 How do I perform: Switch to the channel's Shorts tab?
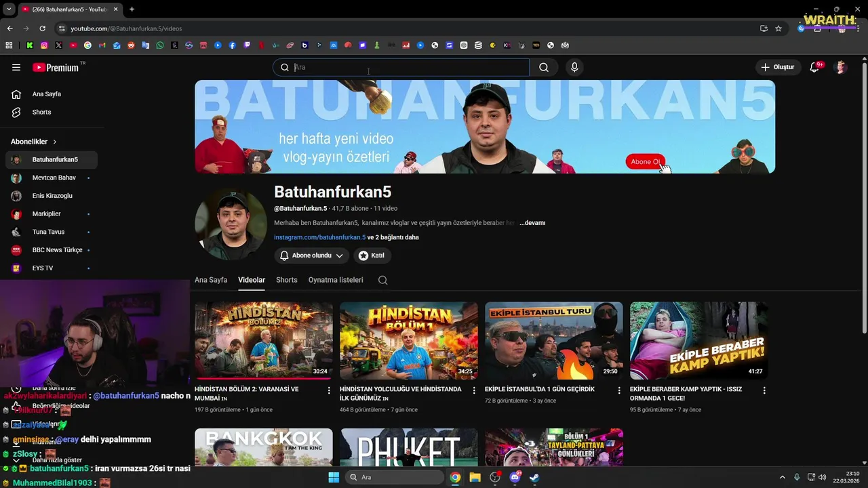tap(287, 280)
